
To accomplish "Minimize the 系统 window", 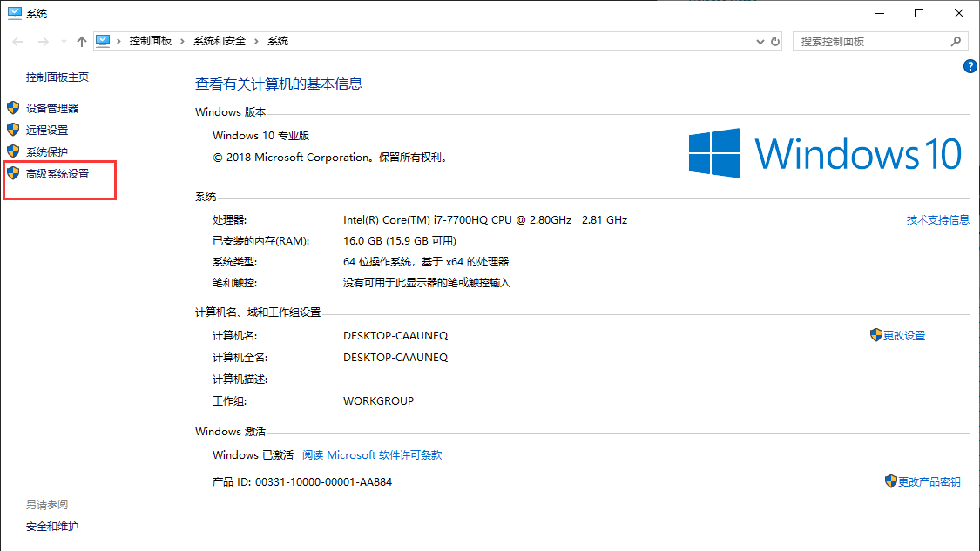I will [x=880, y=13].
